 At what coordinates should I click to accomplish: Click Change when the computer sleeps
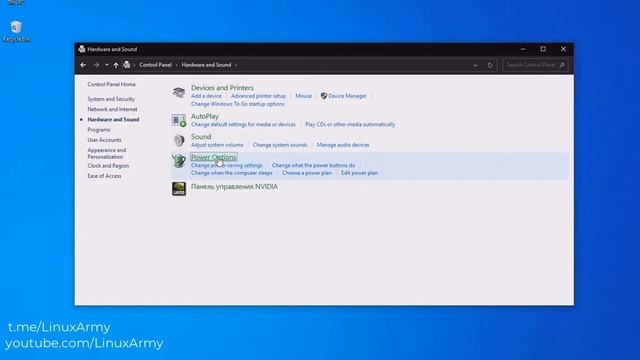tap(231, 173)
